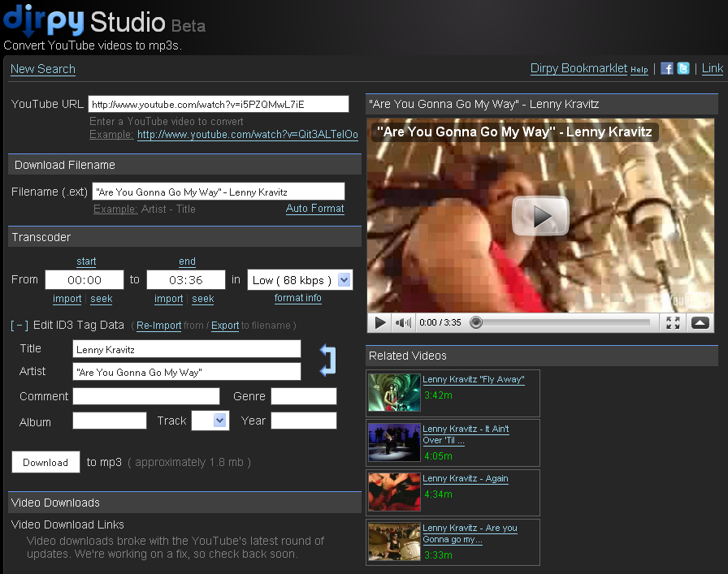The height and width of the screenshot is (574, 728).
Task: Open the It Ain't Over 'Til thumbnail
Action: [x=394, y=442]
